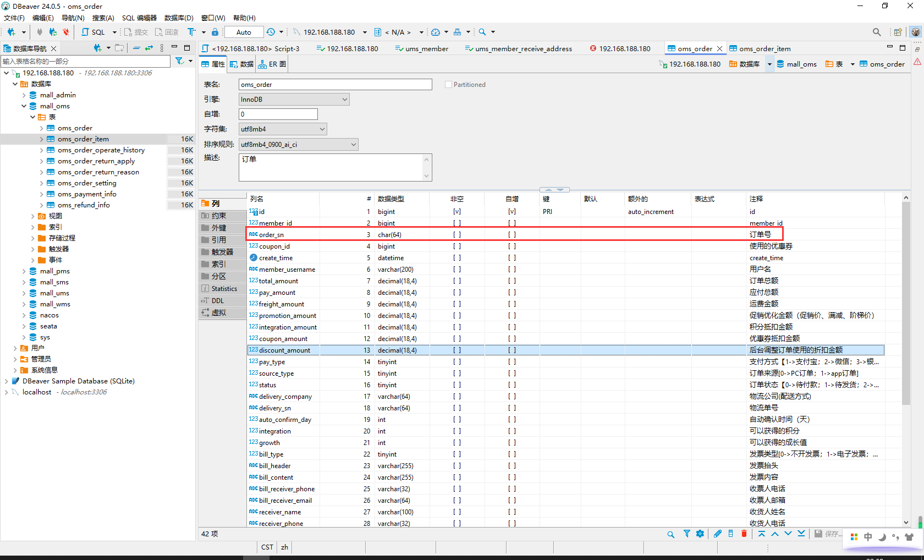Click the reconnect icon in main toolbar
The height and width of the screenshot is (560, 924).
pyautogui.click(x=53, y=32)
